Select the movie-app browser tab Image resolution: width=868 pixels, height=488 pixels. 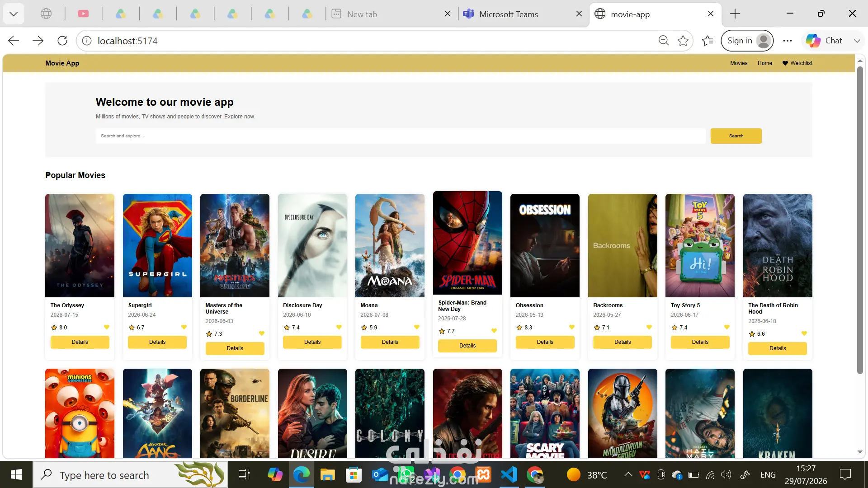click(656, 14)
